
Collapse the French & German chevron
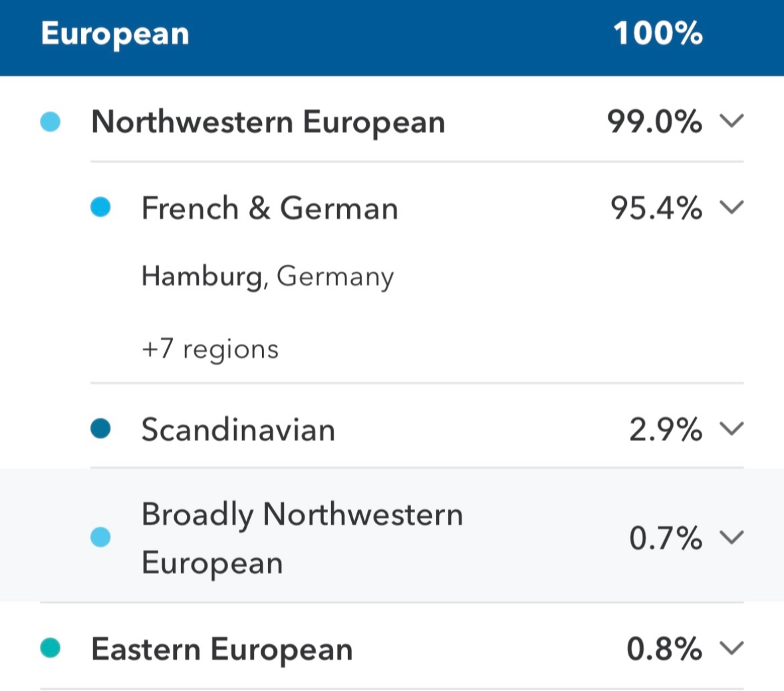731,207
